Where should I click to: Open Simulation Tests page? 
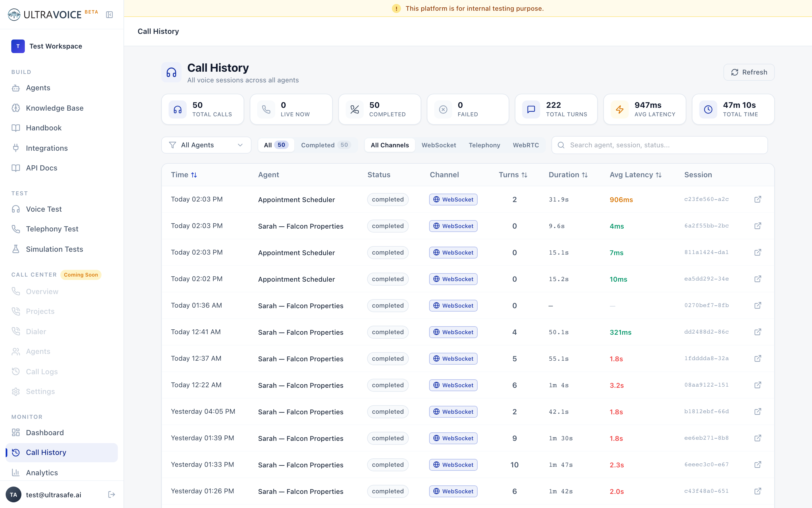pyautogui.click(x=62, y=249)
